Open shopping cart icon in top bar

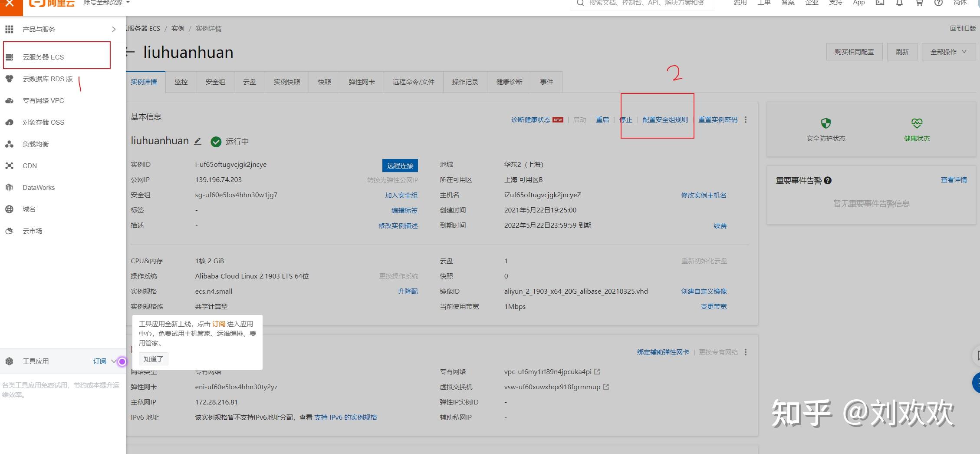[919, 3]
